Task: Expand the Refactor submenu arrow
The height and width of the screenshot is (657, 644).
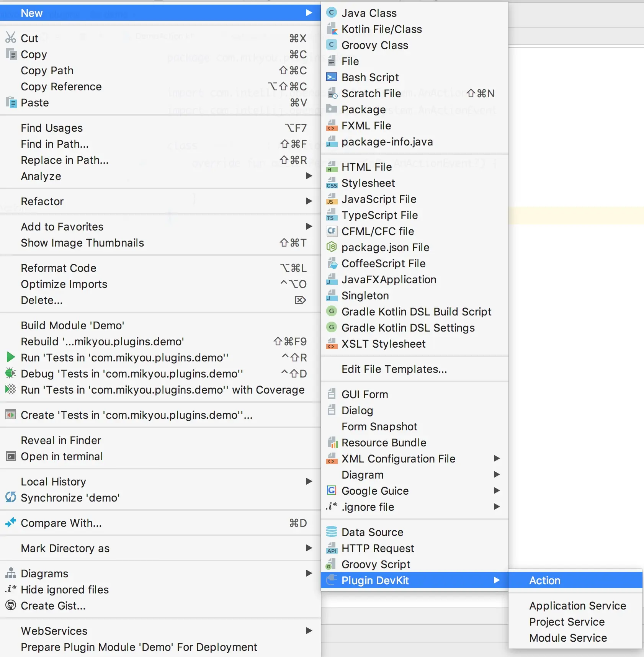Action: [x=309, y=201]
